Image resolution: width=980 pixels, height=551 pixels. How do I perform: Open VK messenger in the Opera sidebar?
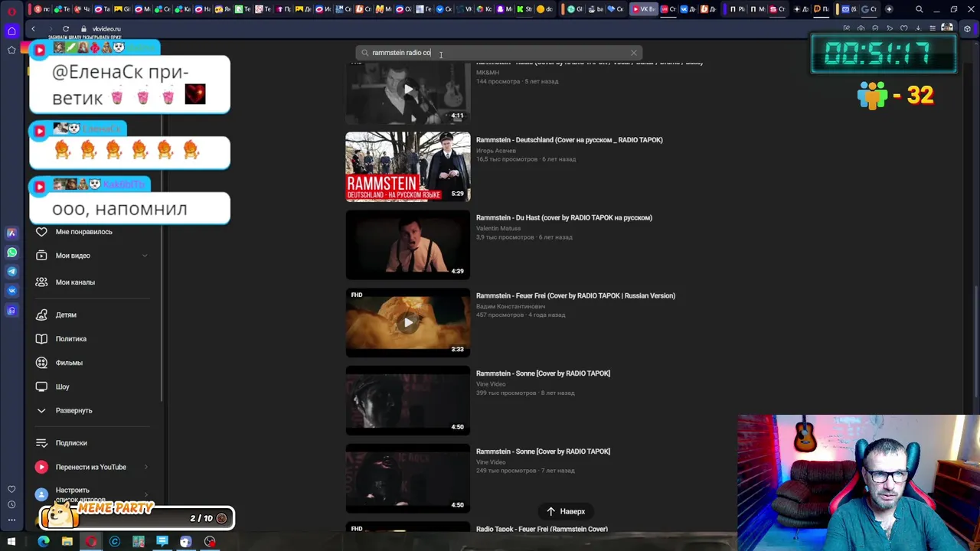pos(11,290)
